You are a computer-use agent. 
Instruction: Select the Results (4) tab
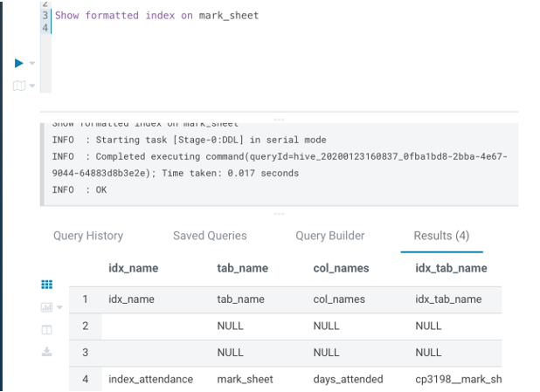coord(441,236)
